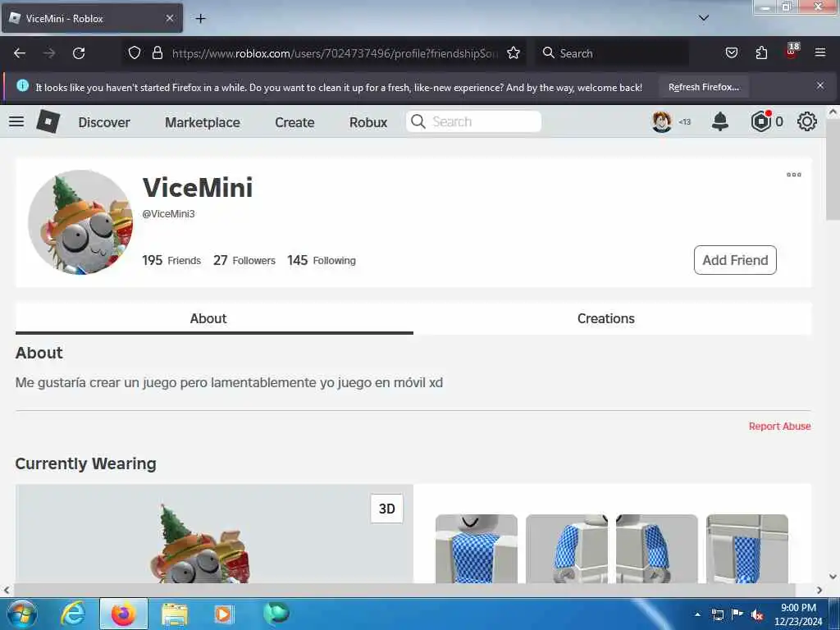Screen dimensions: 840x630
Task: Open the Firefox extensions puzzle icon
Action: pyautogui.click(x=761, y=52)
